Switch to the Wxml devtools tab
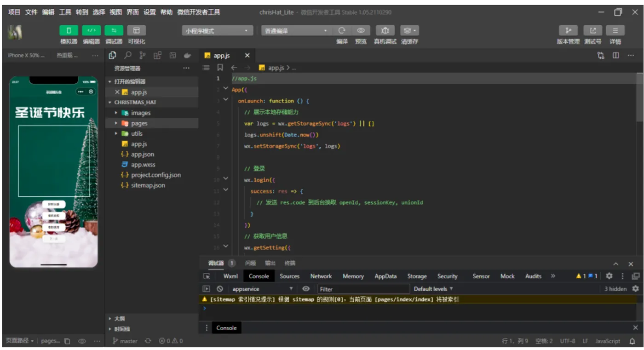 pos(230,276)
